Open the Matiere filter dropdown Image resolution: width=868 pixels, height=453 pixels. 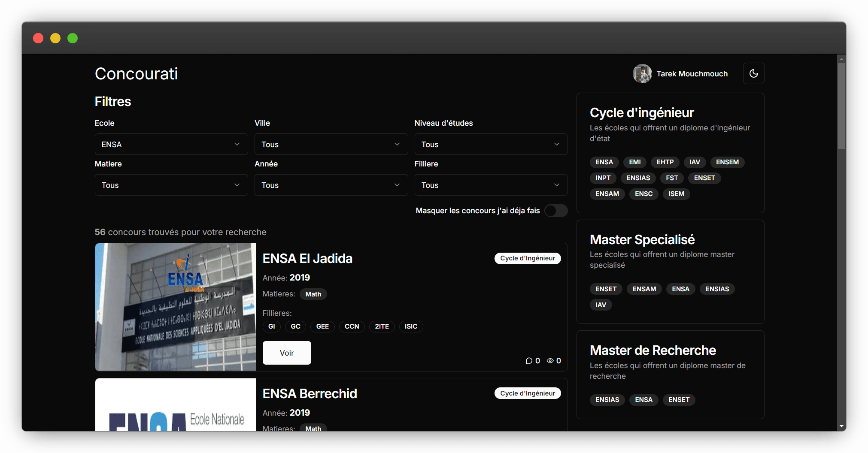tap(171, 185)
